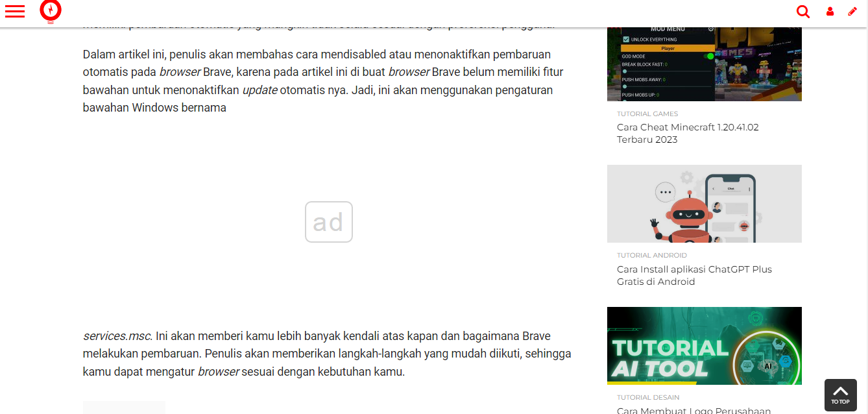Open the Tutorial Android category link
The image size is (868, 414).
coord(651,256)
